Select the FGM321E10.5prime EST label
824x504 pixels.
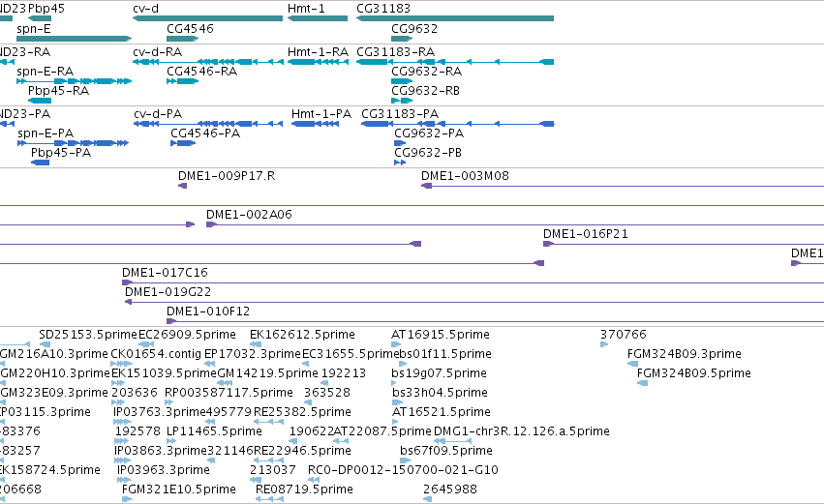[x=179, y=490]
